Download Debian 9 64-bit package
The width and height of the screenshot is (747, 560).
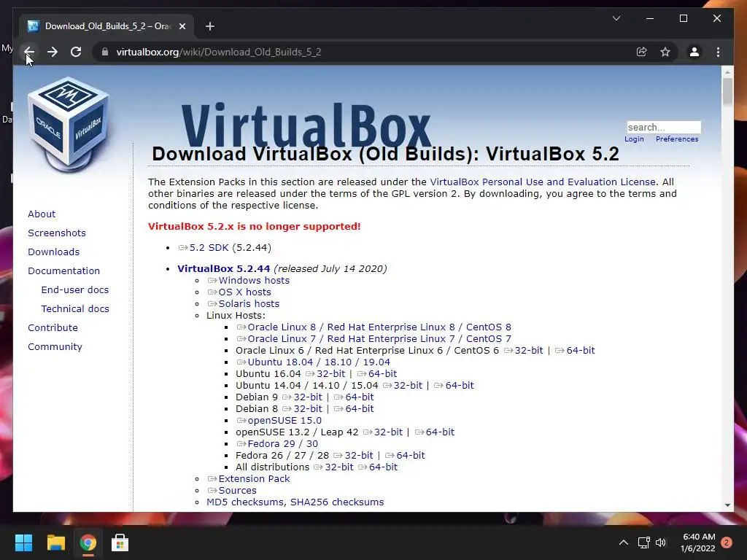(359, 397)
